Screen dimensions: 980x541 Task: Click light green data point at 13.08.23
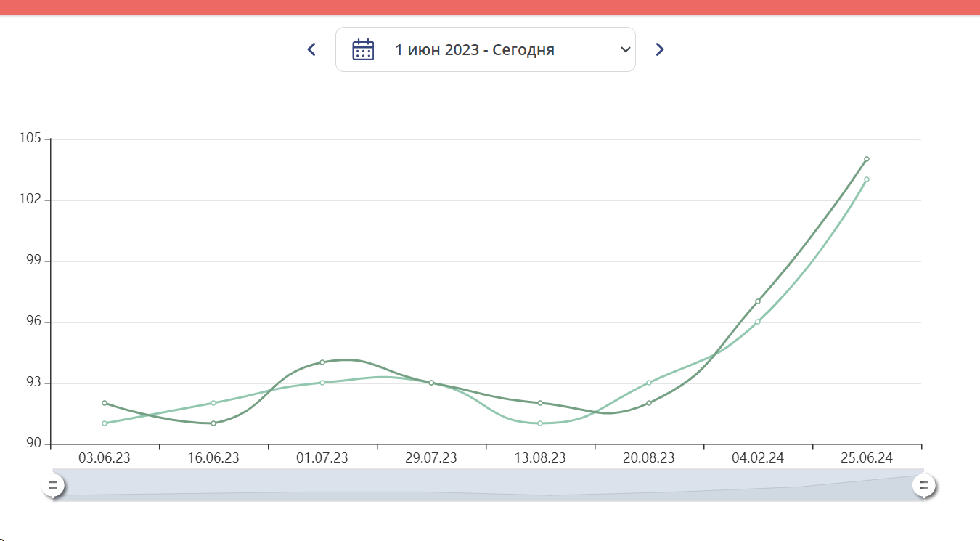point(540,423)
